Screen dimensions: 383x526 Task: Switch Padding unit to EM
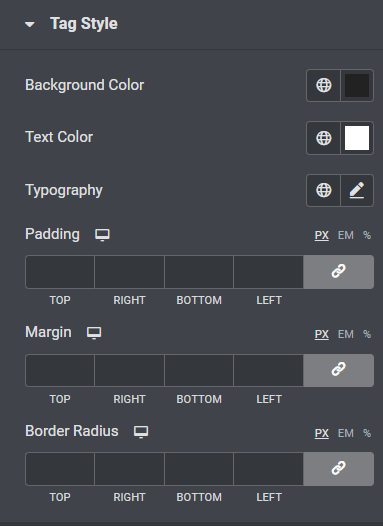[x=346, y=235]
